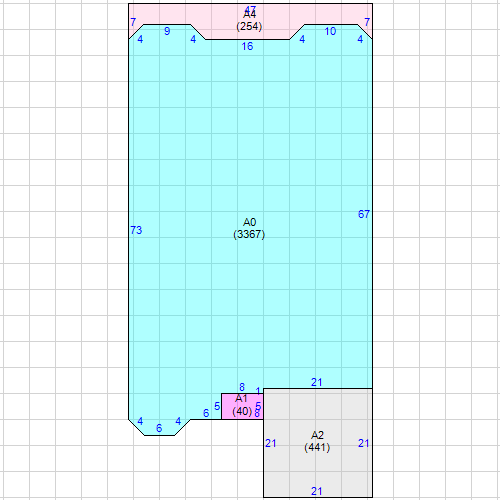This screenshot has height=500, width=500.
Task: Click the 21 dimension on A2's bottom edge
Action: 316,491
